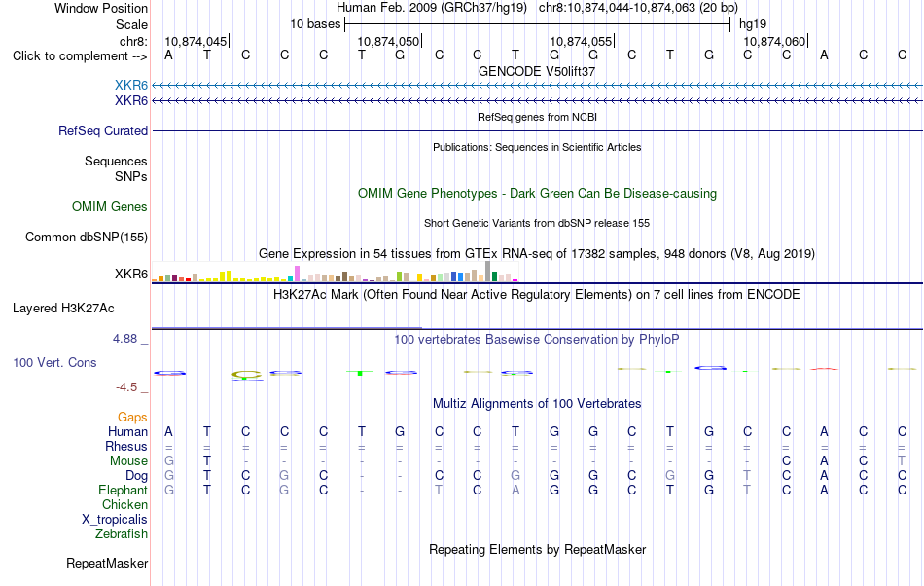
Task: Click the 4.88 PhyloP upper limit value
Action: click(x=124, y=339)
